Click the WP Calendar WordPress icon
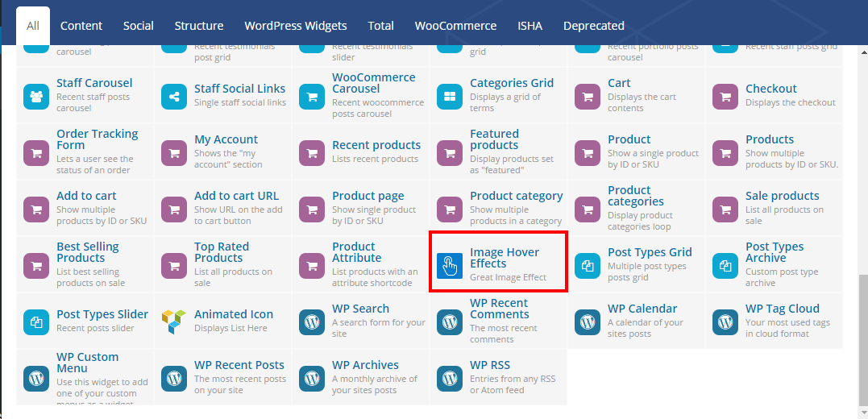The height and width of the screenshot is (419, 868). [588, 322]
